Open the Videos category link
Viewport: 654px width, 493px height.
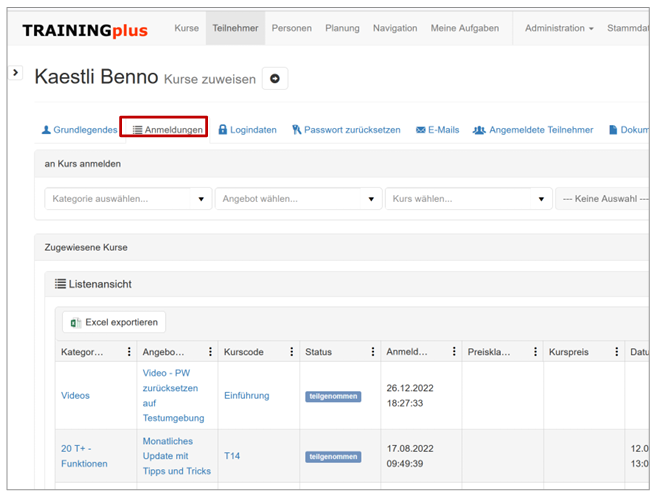75,396
